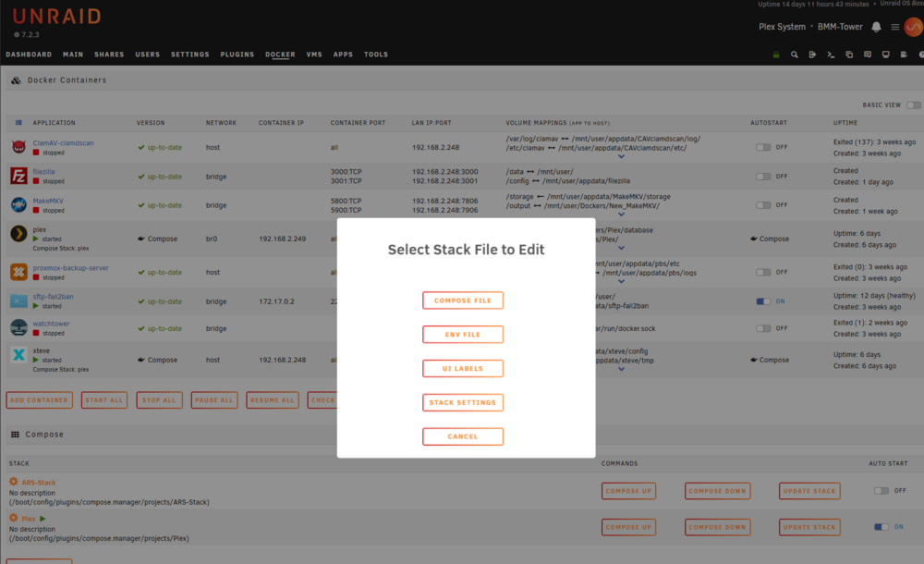Click the green lock icon
This screenshot has width=924, height=564.
pyautogui.click(x=776, y=55)
